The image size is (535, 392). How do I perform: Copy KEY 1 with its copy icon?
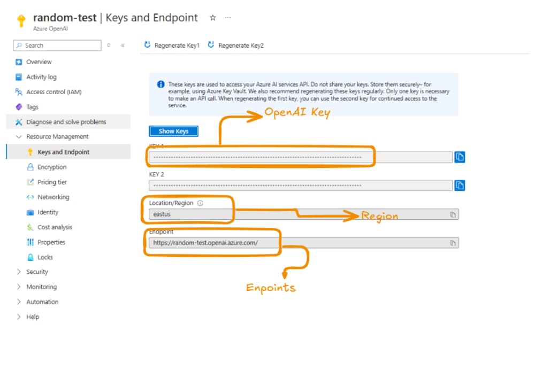click(x=460, y=157)
